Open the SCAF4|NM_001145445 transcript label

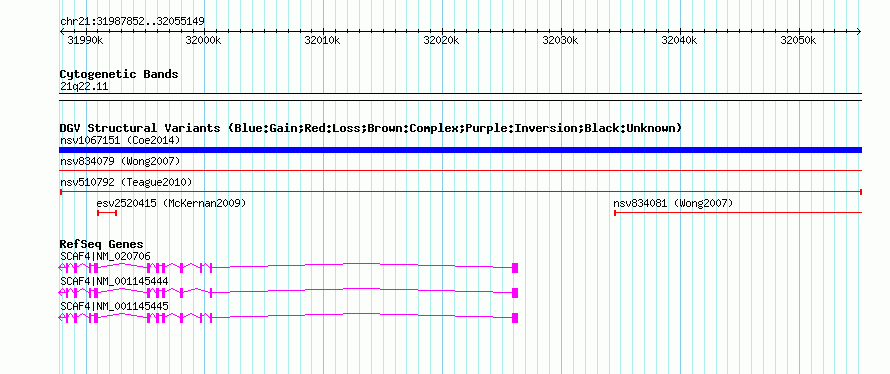click(x=114, y=306)
